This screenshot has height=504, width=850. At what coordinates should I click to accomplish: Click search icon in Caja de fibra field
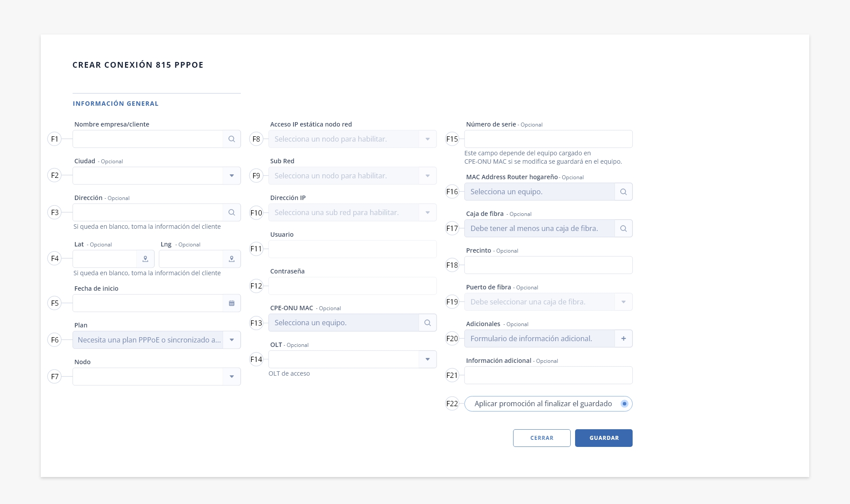pos(623,228)
